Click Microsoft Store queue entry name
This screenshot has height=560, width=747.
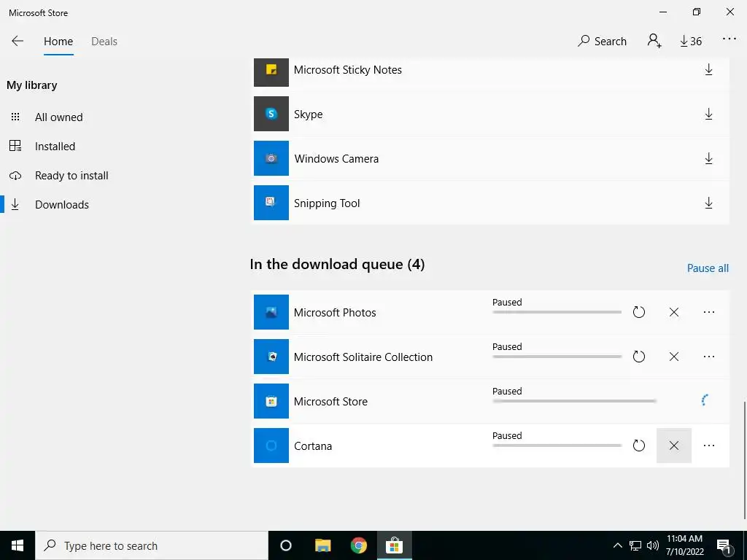[x=330, y=402]
